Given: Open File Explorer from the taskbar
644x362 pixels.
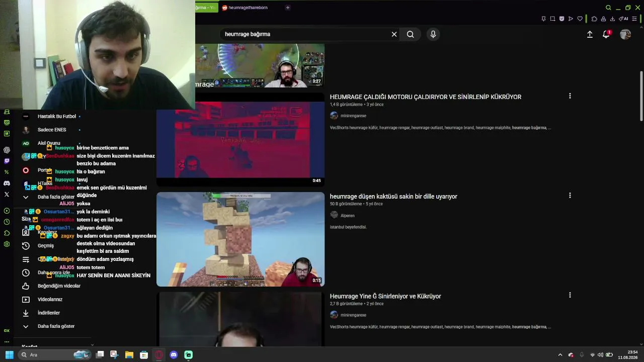Looking at the screenshot, I should point(129,355).
